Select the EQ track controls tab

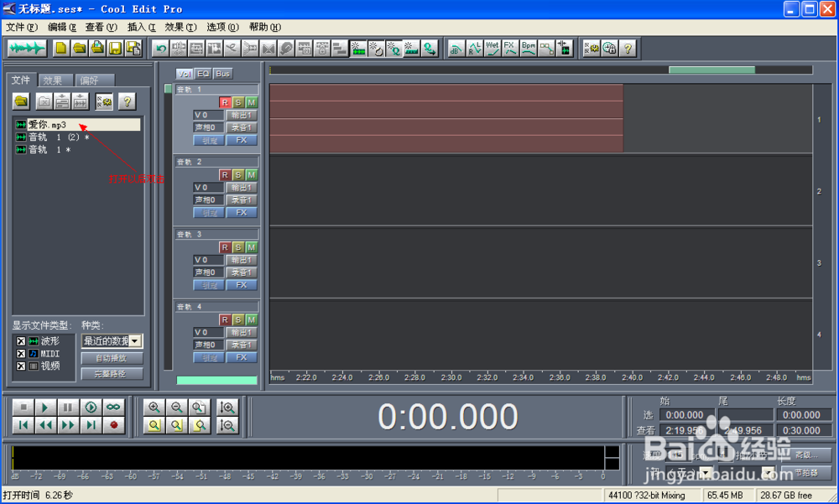coord(203,74)
